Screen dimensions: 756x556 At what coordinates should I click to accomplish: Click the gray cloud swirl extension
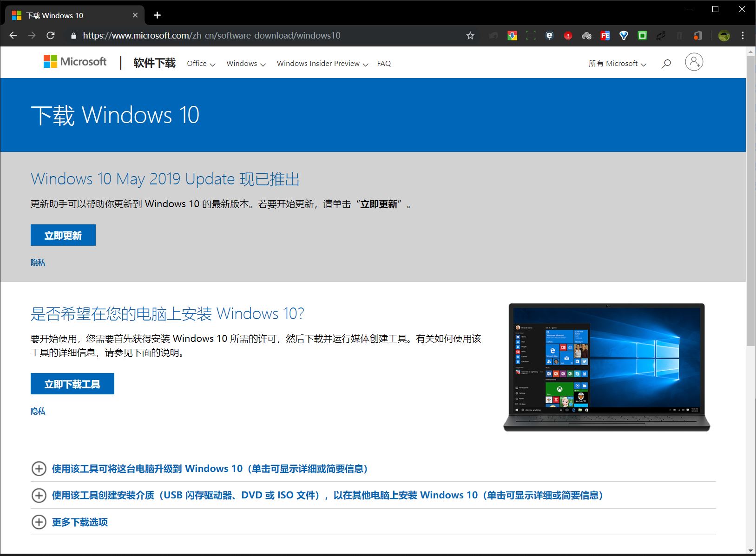click(586, 36)
